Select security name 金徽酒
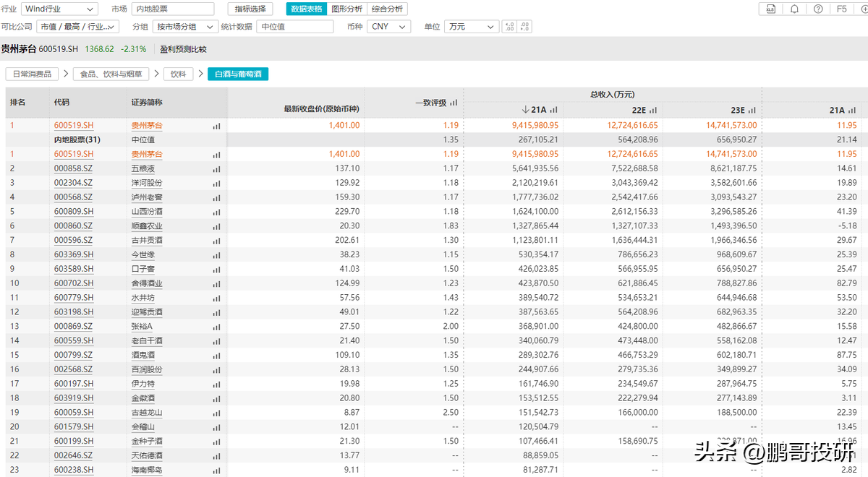The width and height of the screenshot is (868, 477). (x=143, y=398)
